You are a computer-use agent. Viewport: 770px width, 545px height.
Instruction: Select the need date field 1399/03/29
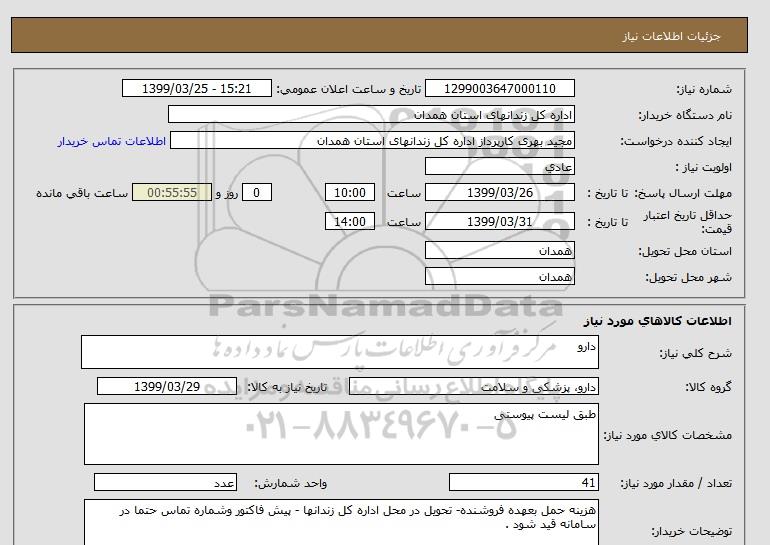pos(167,386)
